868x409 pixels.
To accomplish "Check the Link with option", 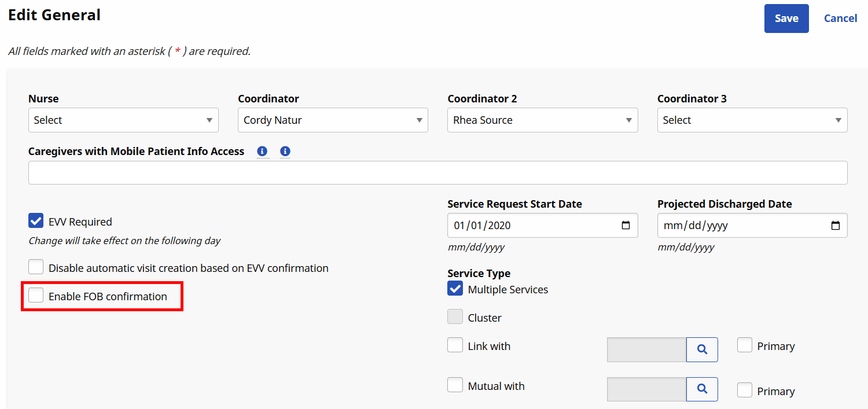I will pos(455,345).
